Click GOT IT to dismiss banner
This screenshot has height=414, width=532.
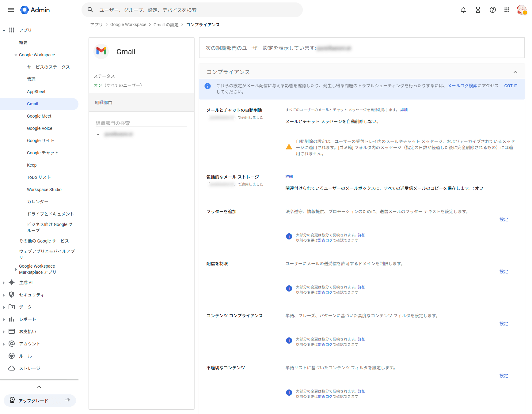(x=511, y=86)
